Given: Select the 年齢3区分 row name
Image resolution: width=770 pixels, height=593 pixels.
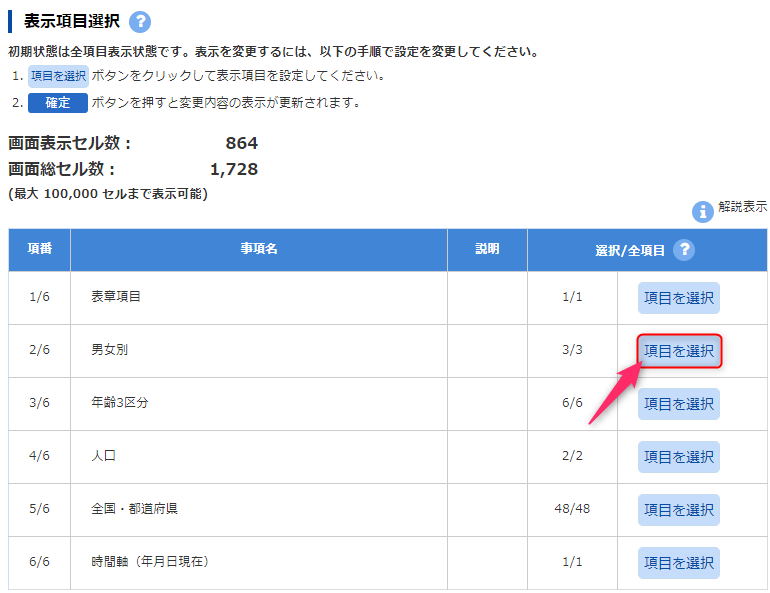Looking at the screenshot, I should (120, 403).
